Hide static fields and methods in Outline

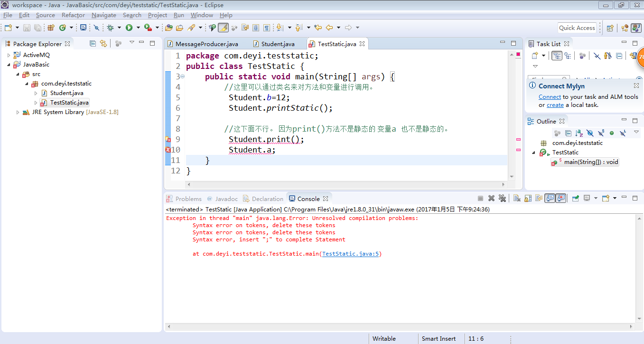(601, 133)
